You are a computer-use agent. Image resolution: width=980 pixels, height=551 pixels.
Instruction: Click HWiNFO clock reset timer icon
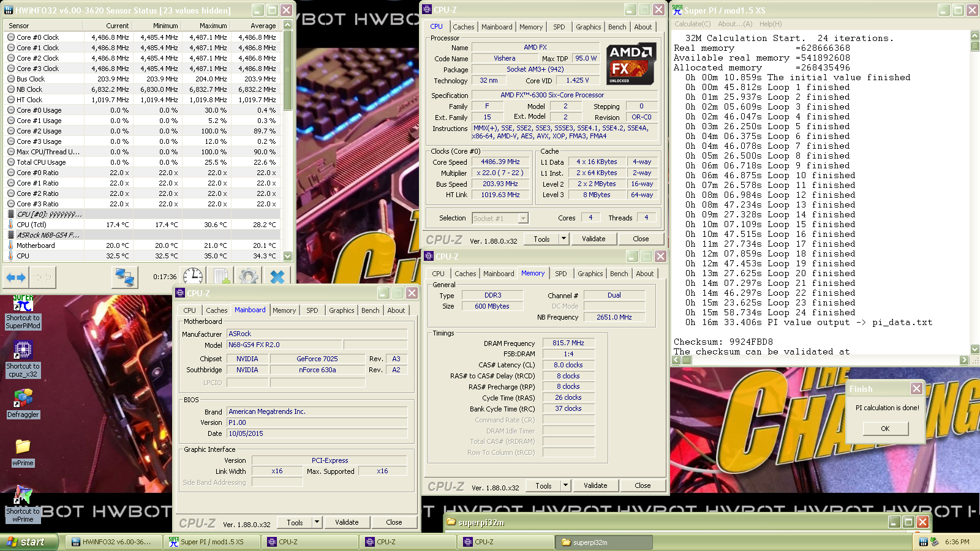click(x=193, y=277)
